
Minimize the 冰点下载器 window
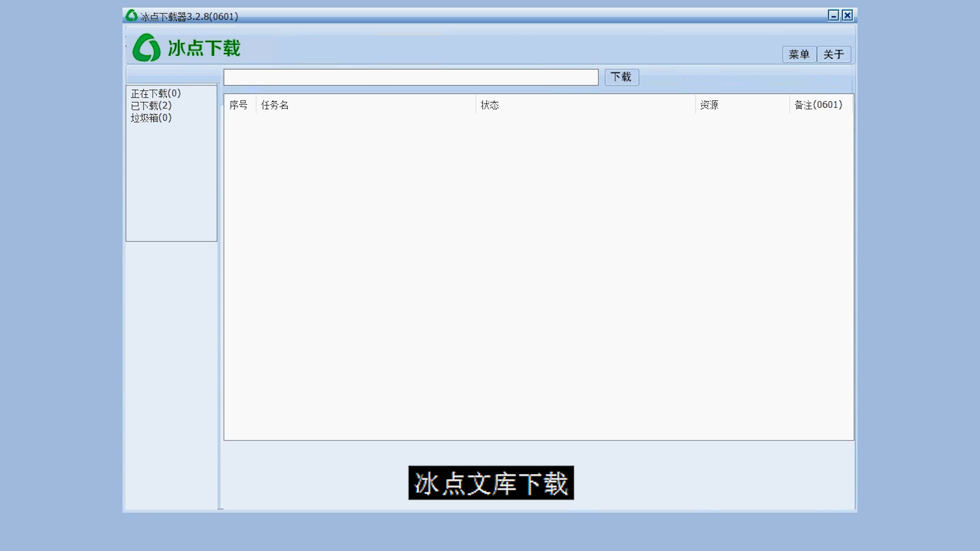pyautogui.click(x=833, y=15)
